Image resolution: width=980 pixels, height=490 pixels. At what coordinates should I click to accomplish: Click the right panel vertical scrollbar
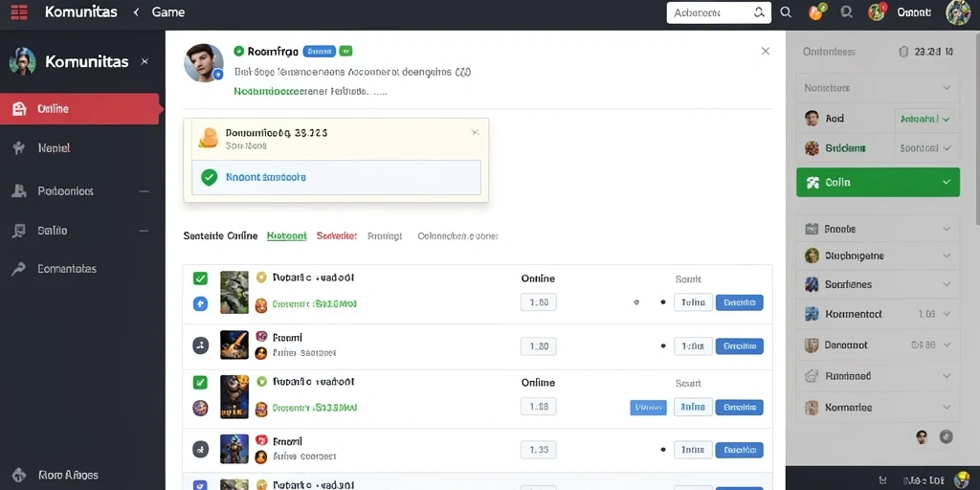[x=976, y=128]
